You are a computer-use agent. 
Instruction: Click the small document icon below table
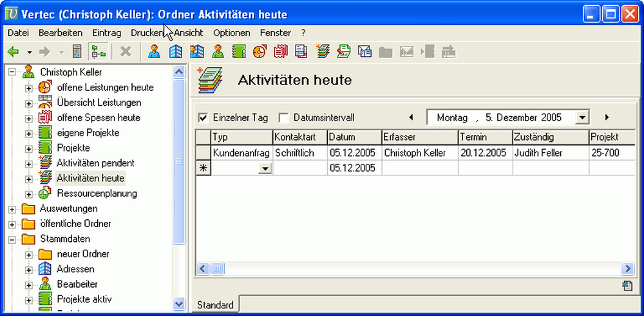pos(627,286)
